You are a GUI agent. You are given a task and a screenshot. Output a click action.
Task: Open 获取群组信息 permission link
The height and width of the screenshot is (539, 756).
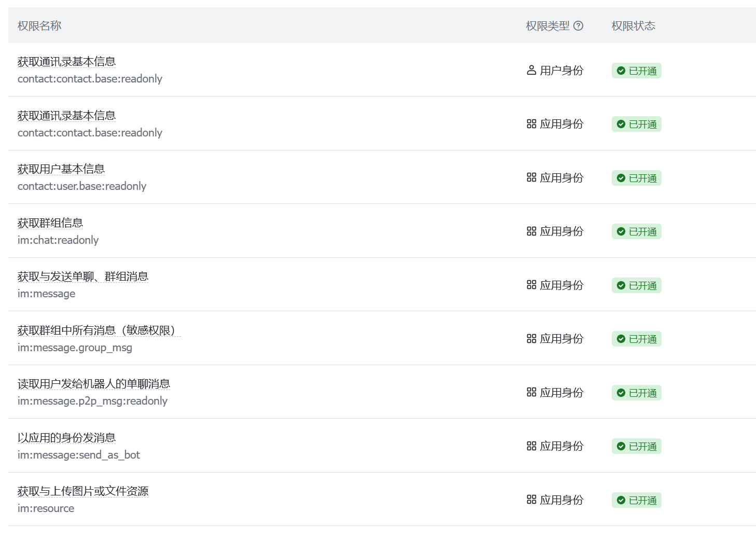[50, 223]
